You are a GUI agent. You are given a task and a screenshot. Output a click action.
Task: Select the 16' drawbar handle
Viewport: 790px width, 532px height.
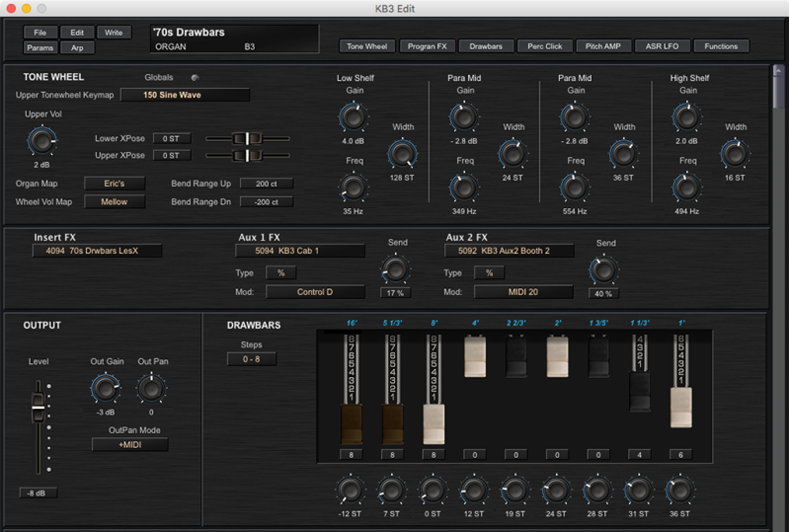(352, 424)
